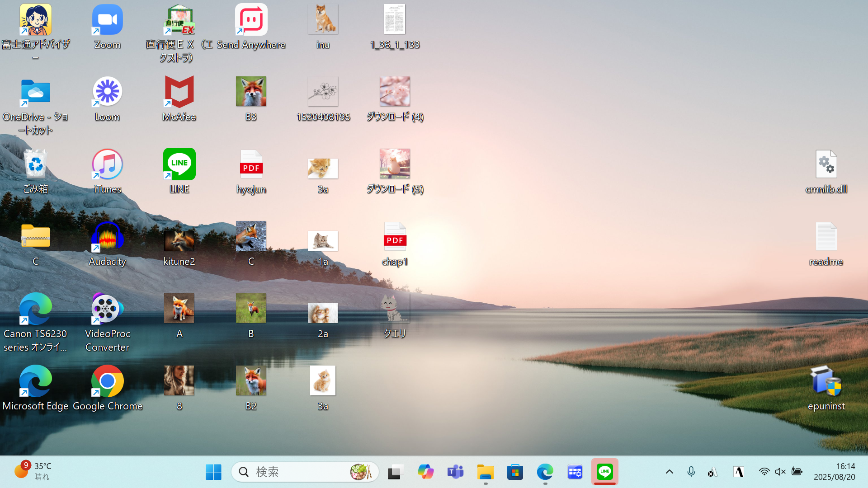Viewport: 868px width, 488px height.
Task: Open File Explorer from the taskbar
Action: pyautogui.click(x=485, y=472)
